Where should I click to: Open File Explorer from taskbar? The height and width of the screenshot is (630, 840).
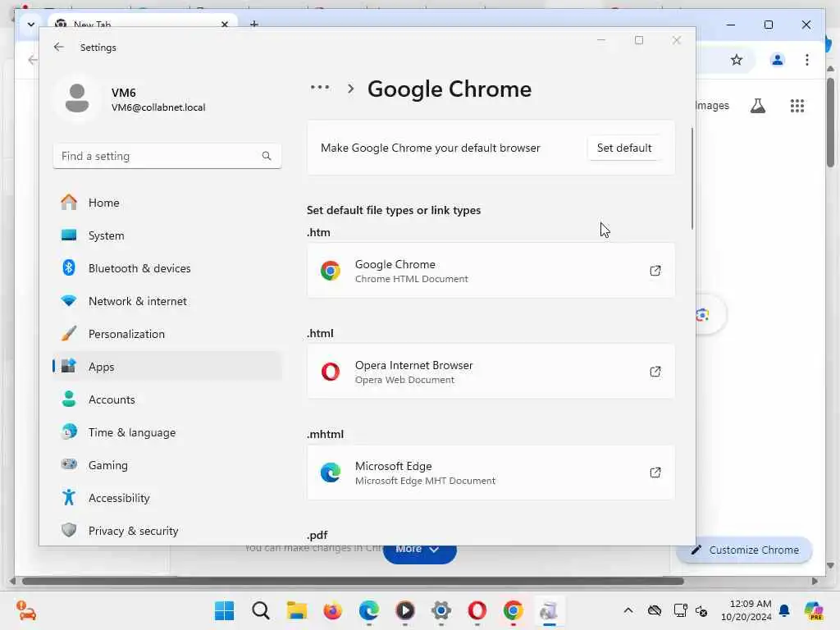(296, 610)
